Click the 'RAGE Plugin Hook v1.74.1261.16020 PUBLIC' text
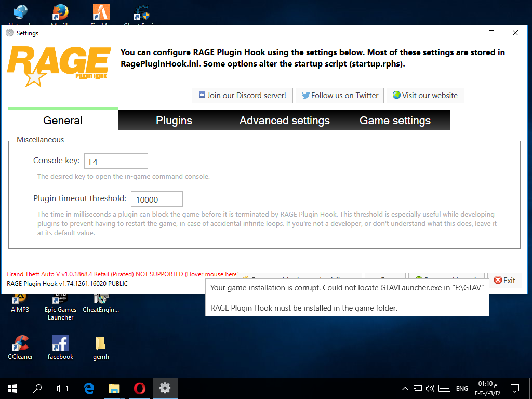The width and height of the screenshot is (532, 399). coord(67,284)
